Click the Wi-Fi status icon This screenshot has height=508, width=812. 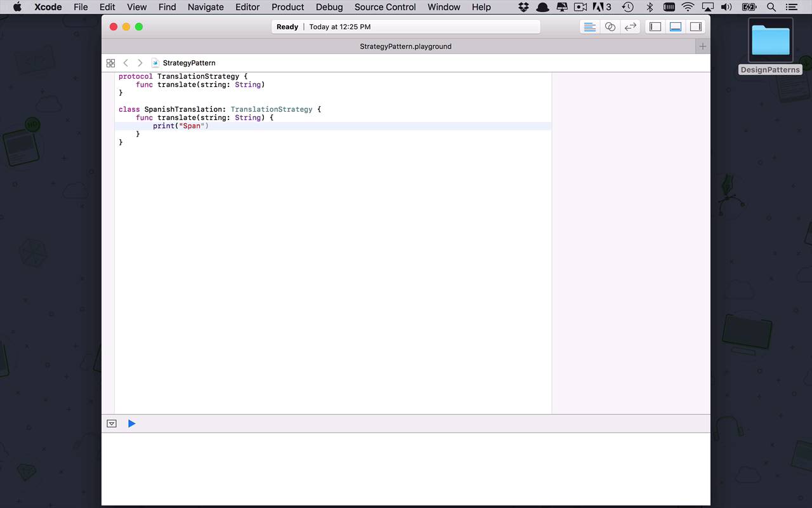click(x=688, y=7)
